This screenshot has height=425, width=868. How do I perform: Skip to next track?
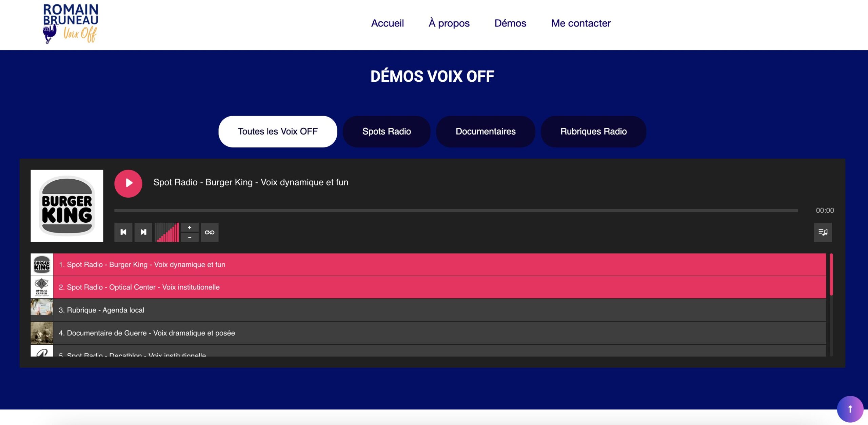pos(143,232)
